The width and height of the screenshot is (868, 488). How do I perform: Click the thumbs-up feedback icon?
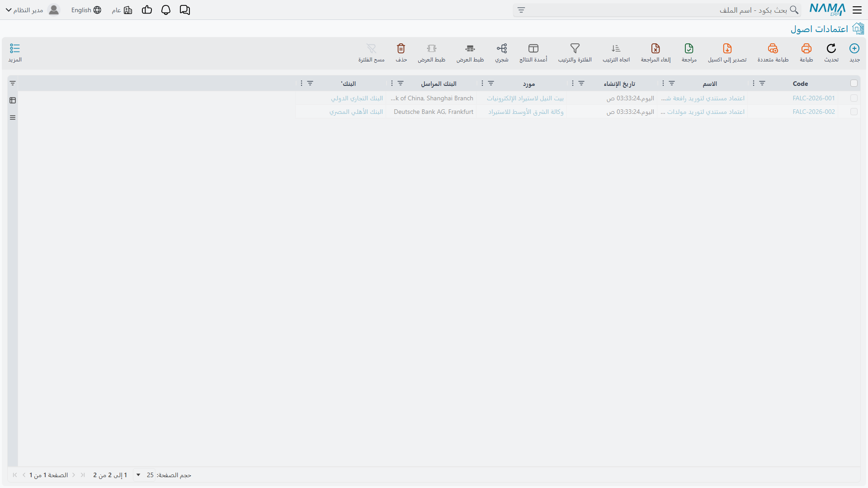pos(147,10)
